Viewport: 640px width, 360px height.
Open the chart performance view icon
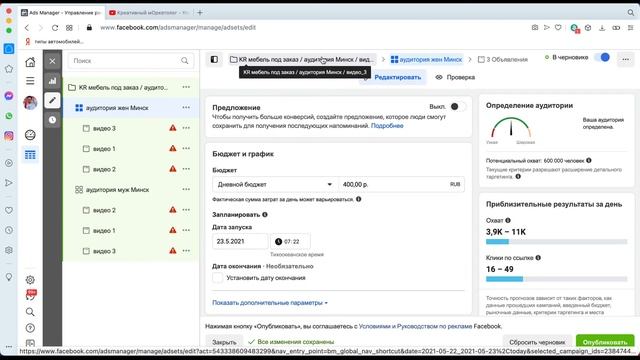pos(52,80)
